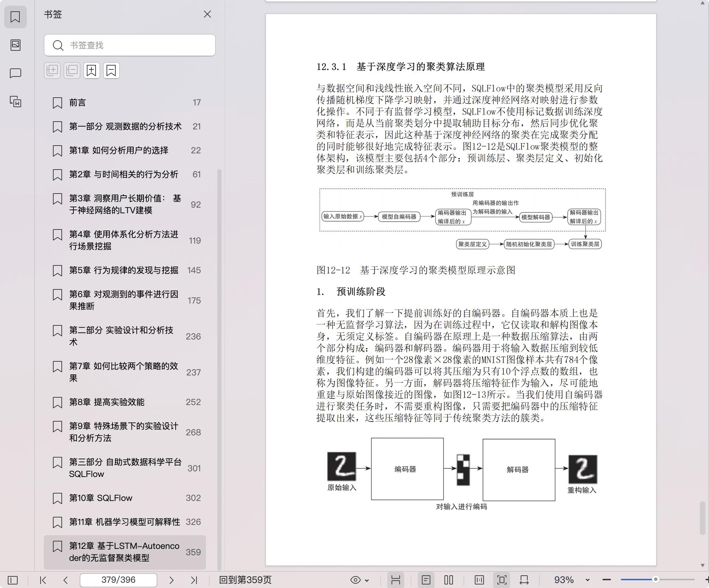Open 第三部分 自助式数据科学平台 bookmark
Screen dimensions: 709x588
(125, 468)
